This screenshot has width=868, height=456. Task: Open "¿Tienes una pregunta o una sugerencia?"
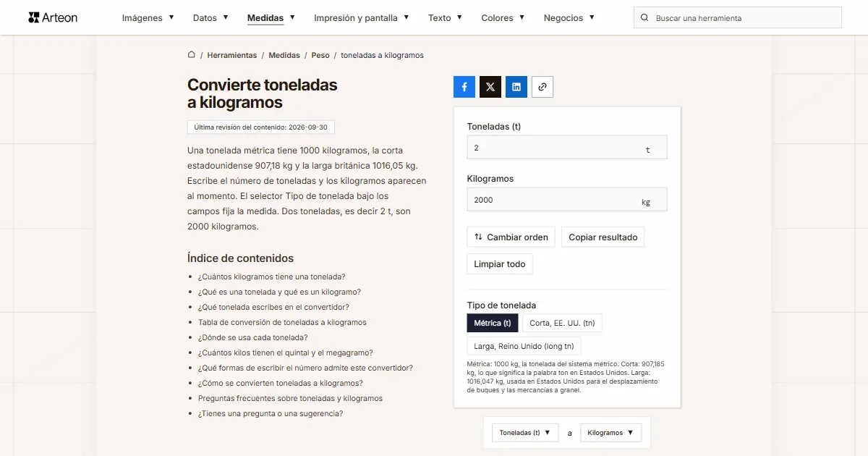pyautogui.click(x=271, y=413)
